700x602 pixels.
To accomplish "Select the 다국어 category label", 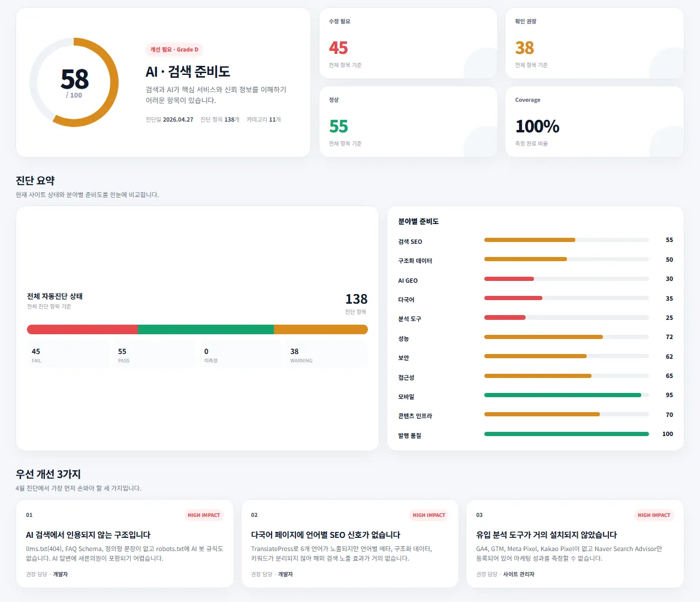I will (406, 300).
